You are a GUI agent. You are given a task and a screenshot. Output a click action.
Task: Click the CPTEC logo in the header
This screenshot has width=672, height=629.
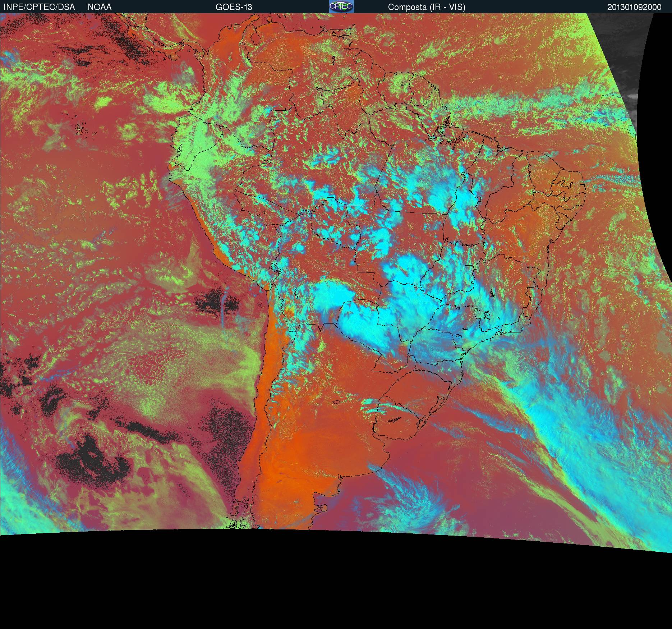tap(341, 6)
